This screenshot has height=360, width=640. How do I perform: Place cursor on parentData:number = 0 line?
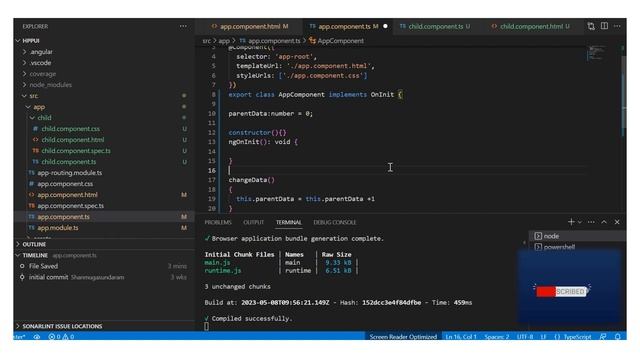tap(271, 113)
